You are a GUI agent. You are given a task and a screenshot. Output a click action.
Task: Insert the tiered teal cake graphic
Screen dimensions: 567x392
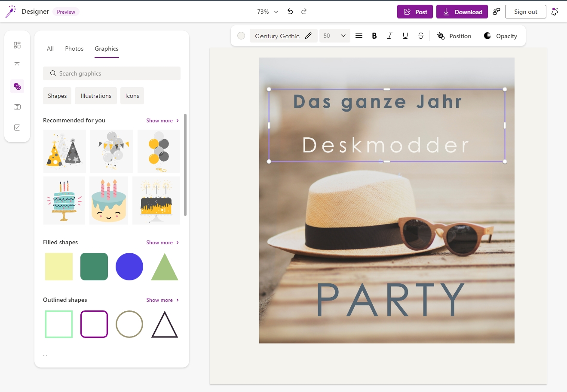click(64, 201)
